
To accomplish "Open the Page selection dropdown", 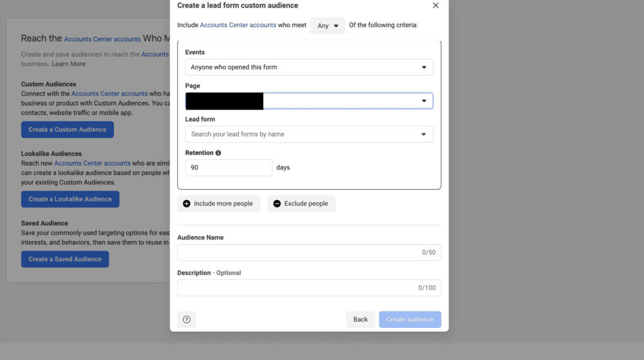I will point(309,101).
